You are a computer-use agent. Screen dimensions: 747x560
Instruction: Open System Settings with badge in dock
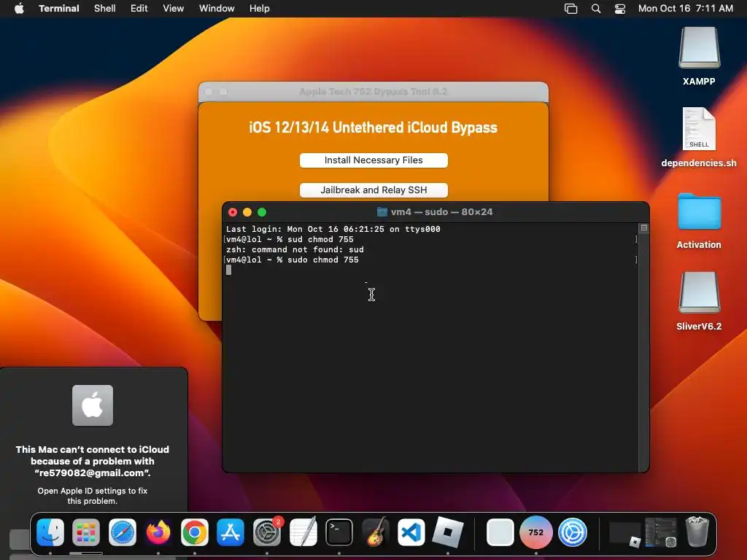pos(267,532)
